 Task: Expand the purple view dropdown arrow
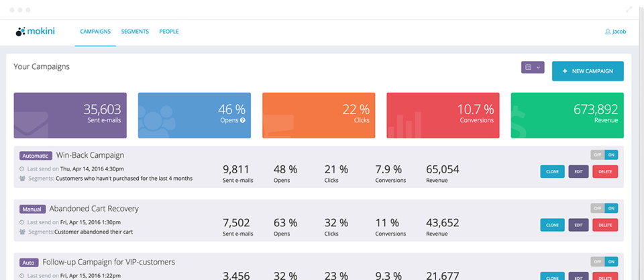click(x=538, y=68)
